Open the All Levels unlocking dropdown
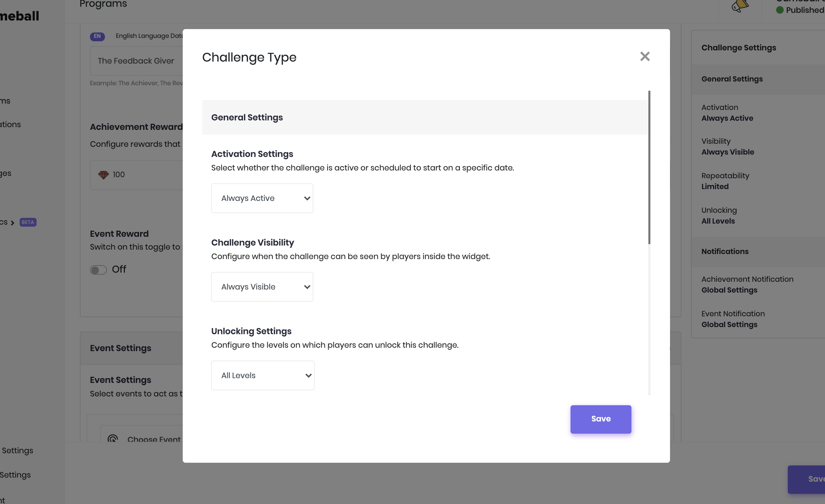 pos(263,375)
